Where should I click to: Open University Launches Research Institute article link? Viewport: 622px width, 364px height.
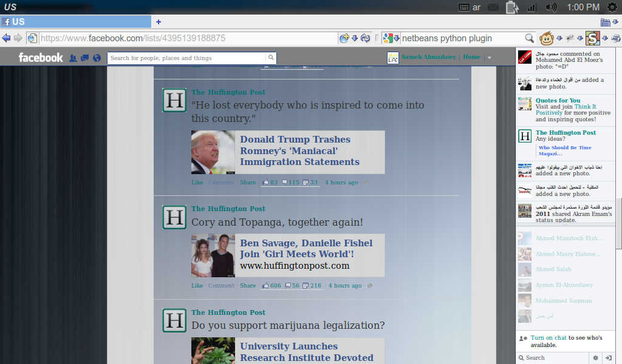coord(307,352)
